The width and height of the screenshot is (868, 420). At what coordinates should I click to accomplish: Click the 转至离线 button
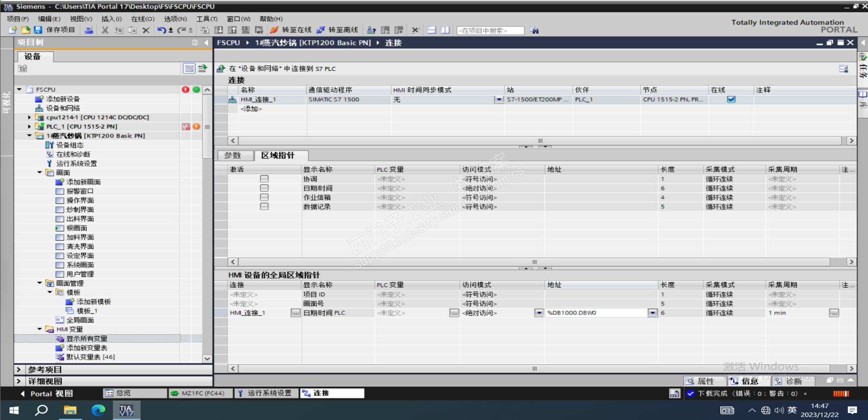[x=337, y=30]
